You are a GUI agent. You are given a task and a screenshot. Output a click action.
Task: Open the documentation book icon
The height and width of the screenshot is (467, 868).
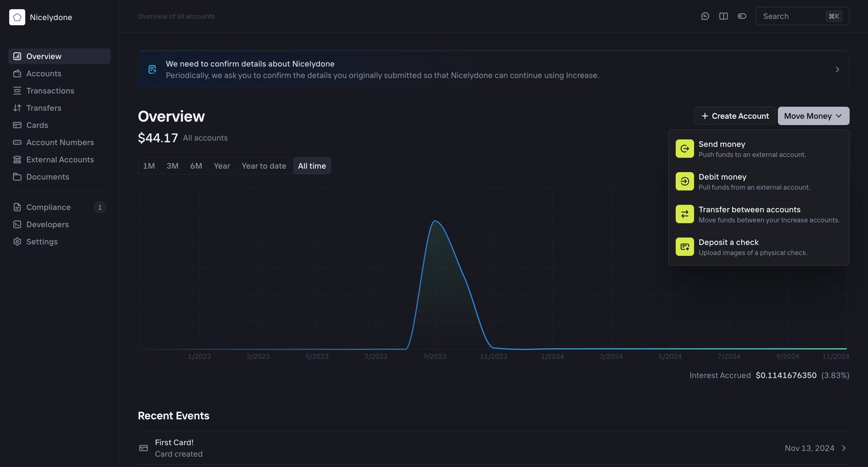point(723,16)
